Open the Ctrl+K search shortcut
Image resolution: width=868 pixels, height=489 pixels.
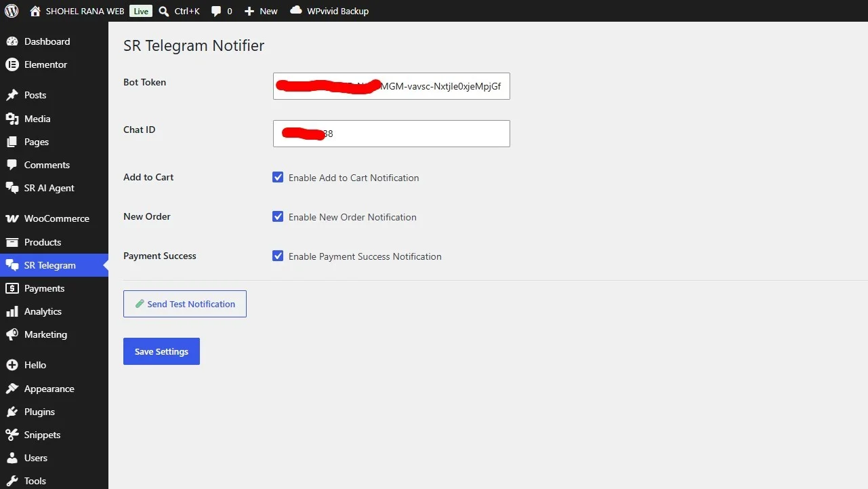pos(187,11)
